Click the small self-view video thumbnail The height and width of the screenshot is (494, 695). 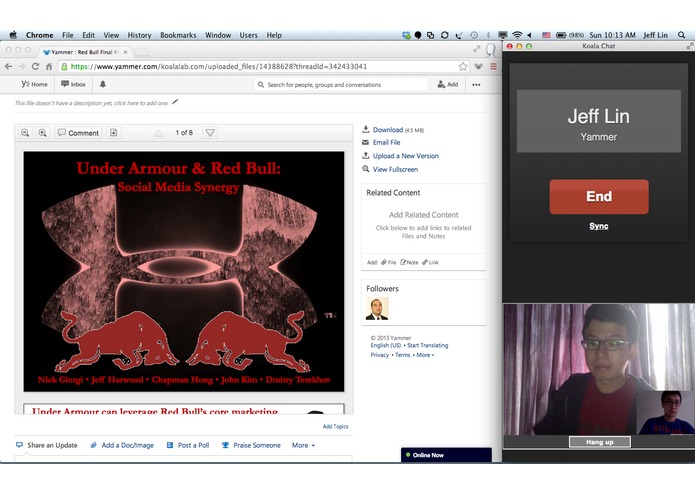(x=665, y=412)
